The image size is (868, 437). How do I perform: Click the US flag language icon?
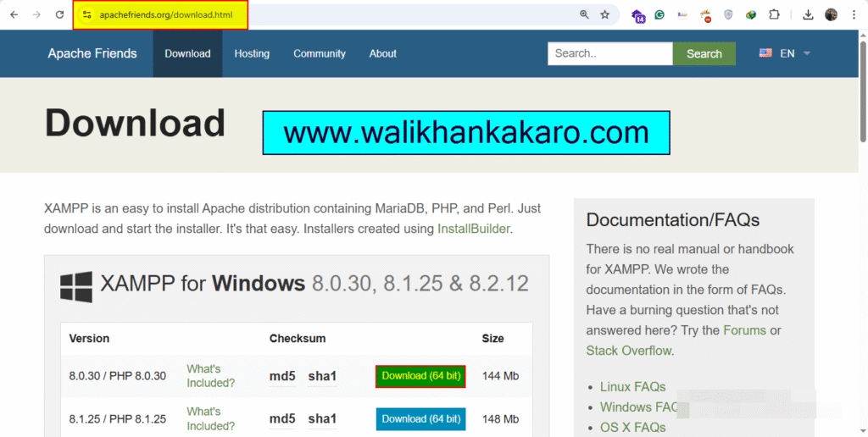(765, 53)
